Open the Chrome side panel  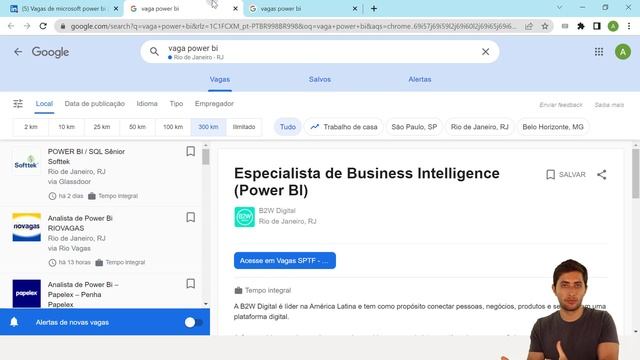tap(597, 26)
